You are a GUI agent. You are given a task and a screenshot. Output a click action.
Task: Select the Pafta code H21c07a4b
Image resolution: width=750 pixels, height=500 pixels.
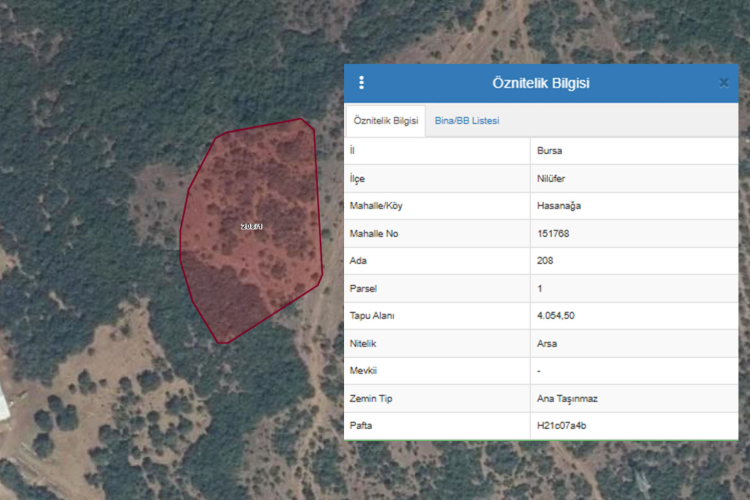561,426
